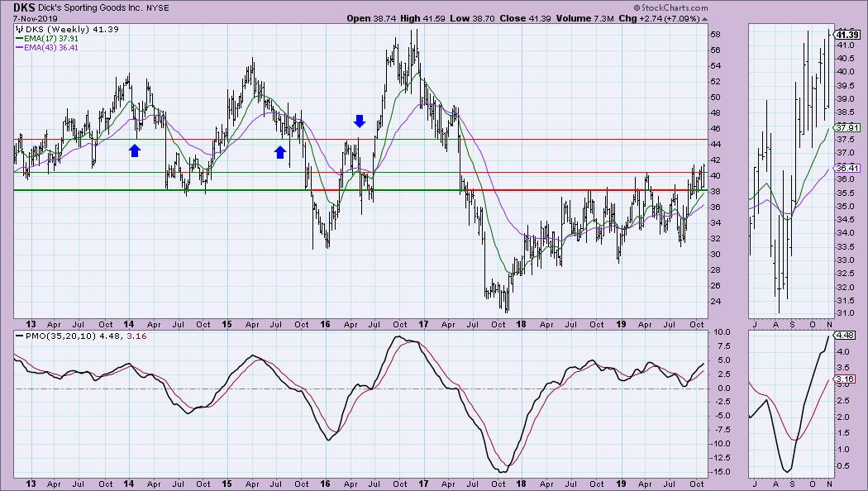Click the High 41.59 value

coord(423,18)
